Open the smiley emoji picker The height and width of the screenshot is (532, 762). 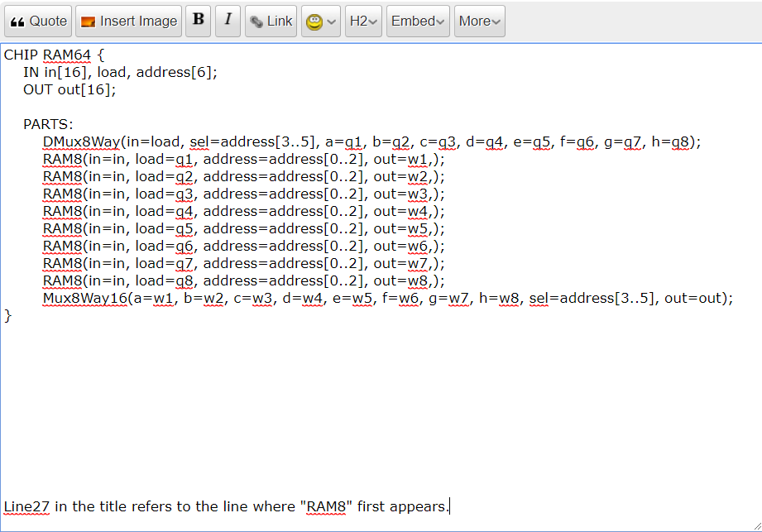[x=320, y=22]
